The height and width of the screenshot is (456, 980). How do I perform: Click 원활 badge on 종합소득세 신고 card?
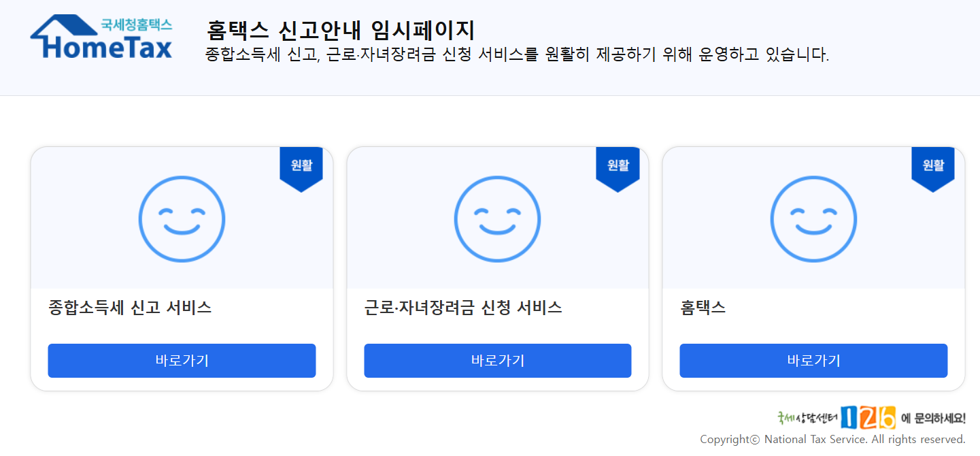301,169
